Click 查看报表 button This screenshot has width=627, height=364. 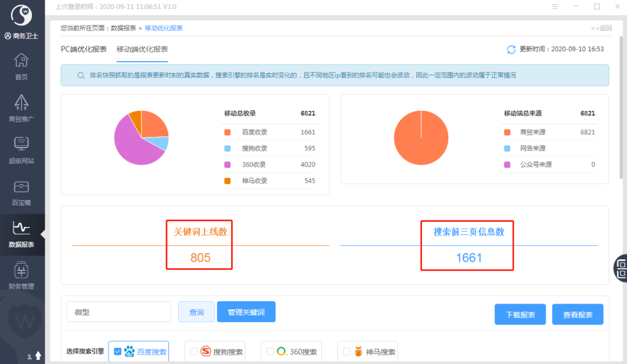click(x=578, y=315)
